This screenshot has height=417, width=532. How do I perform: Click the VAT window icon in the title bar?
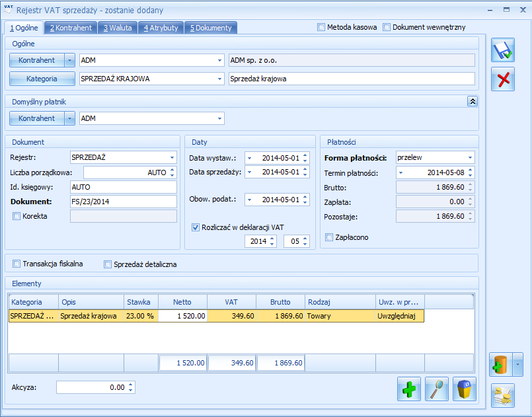8,9
